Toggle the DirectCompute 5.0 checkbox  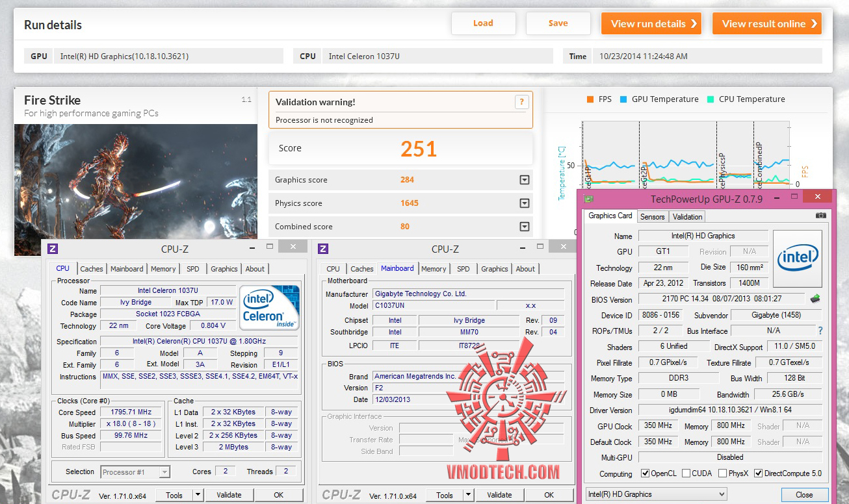[758, 473]
